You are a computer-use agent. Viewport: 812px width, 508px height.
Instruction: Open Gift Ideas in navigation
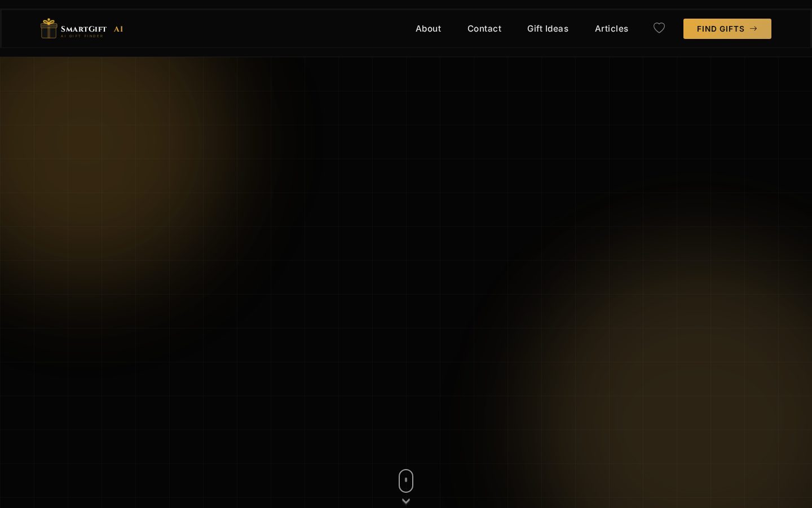tap(548, 29)
